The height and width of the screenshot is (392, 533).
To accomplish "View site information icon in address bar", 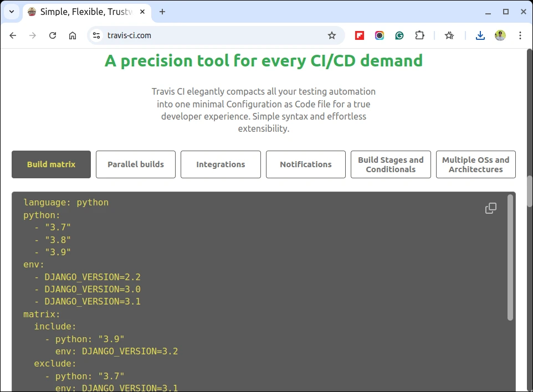I will [x=96, y=35].
